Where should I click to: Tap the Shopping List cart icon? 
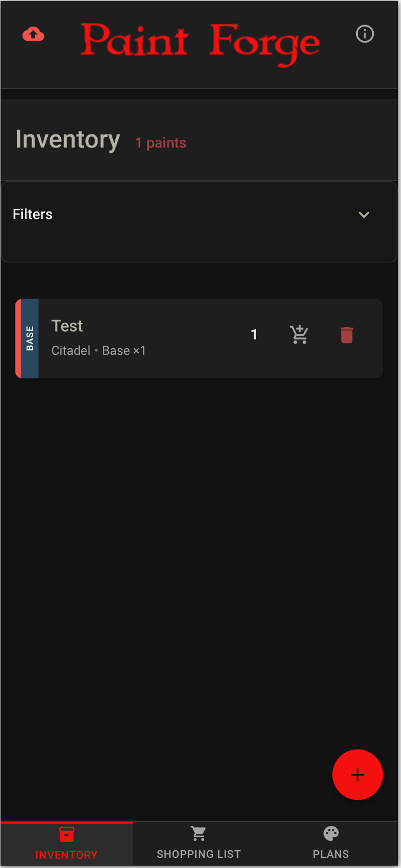click(x=199, y=832)
